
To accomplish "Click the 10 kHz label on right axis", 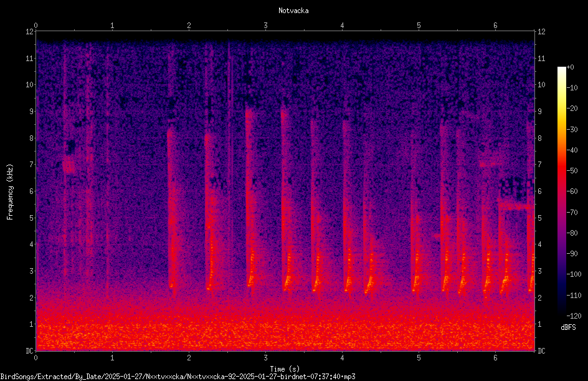I will tap(541, 85).
